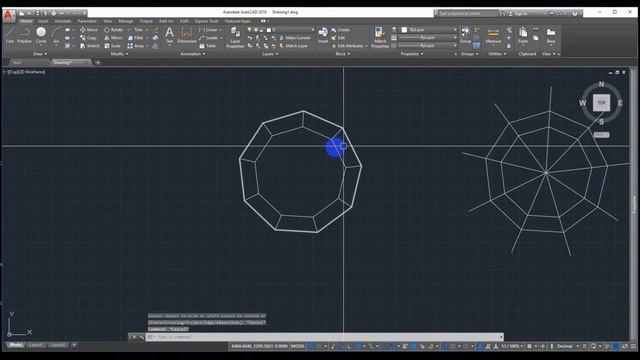The height and width of the screenshot is (360, 640).
Task: Click the Leader tool
Action: (209, 38)
